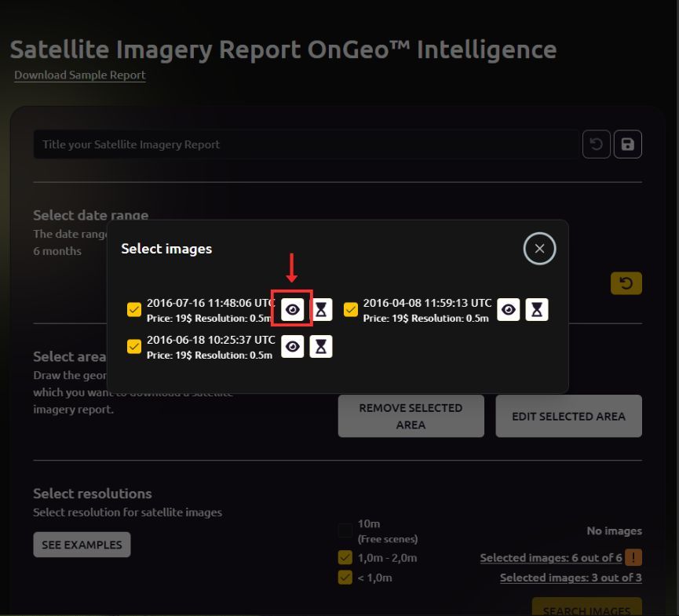Click the SEE EXAMPLES button
The height and width of the screenshot is (616, 679).
click(82, 545)
